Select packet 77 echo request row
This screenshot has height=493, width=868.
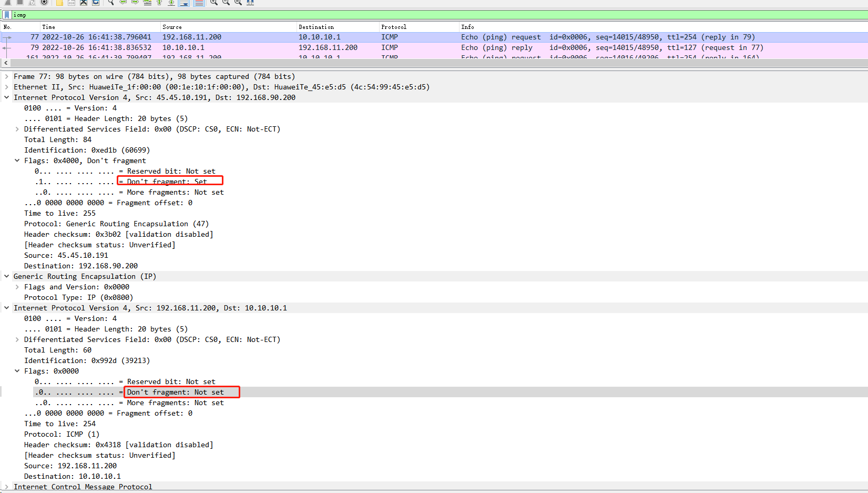tap(434, 37)
